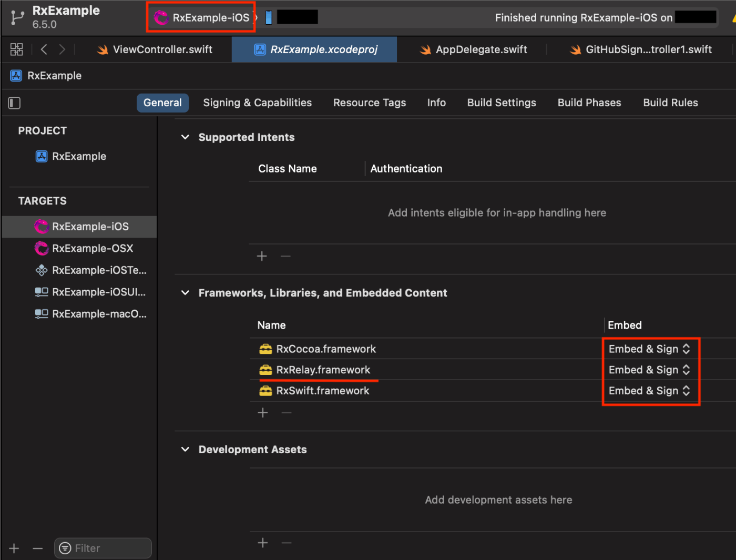Collapse the Development Assets section

pyautogui.click(x=185, y=450)
